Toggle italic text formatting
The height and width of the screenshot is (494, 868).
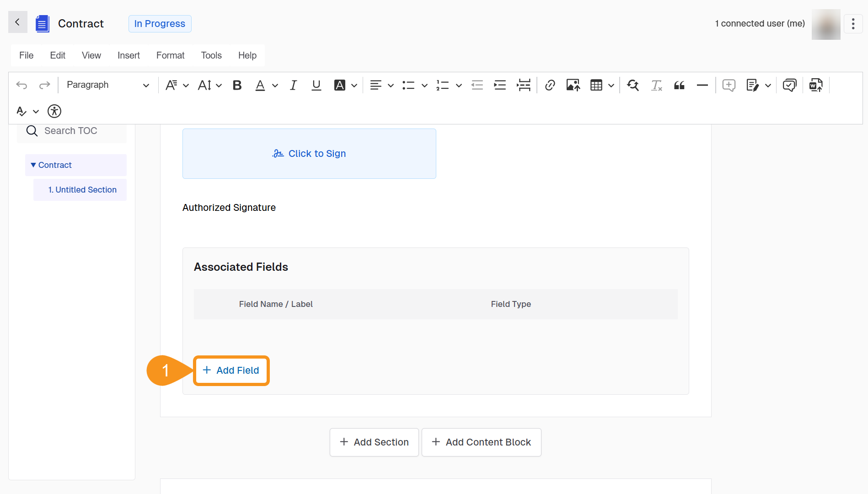293,85
